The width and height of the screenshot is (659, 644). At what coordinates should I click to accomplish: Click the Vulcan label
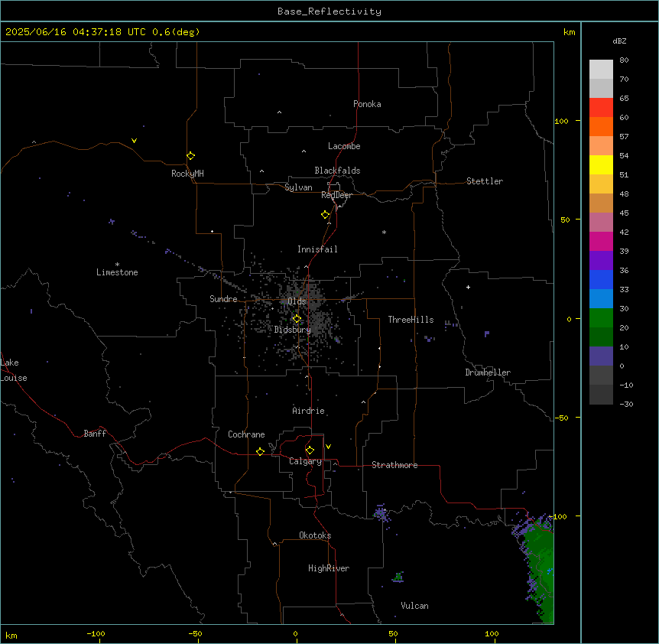click(414, 606)
